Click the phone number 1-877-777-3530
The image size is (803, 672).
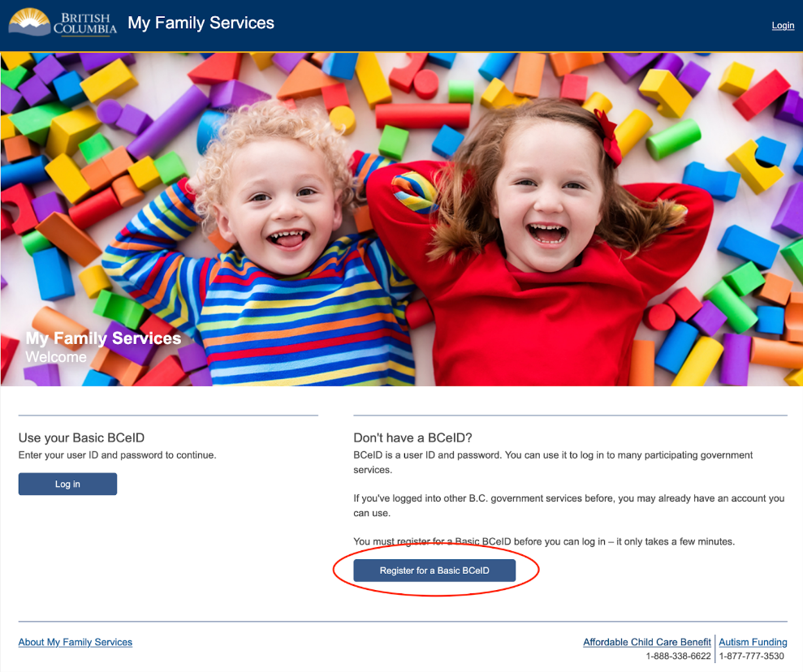(x=752, y=656)
